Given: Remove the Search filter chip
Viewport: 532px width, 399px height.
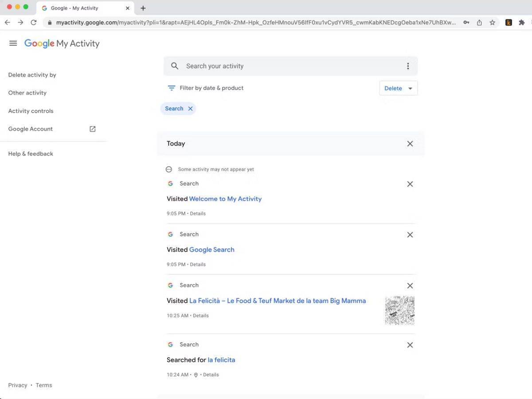Looking at the screenshot, I should (190, 109).
